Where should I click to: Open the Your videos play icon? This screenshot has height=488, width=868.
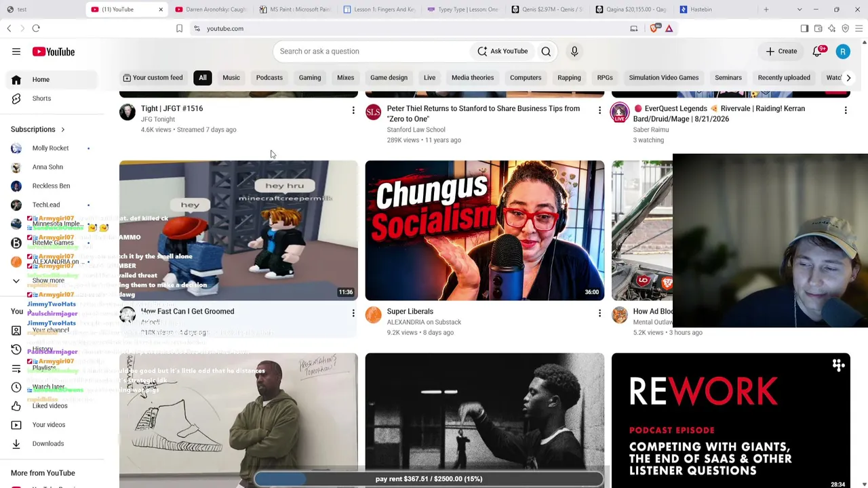pyautogui.click(x=16, y=425)
